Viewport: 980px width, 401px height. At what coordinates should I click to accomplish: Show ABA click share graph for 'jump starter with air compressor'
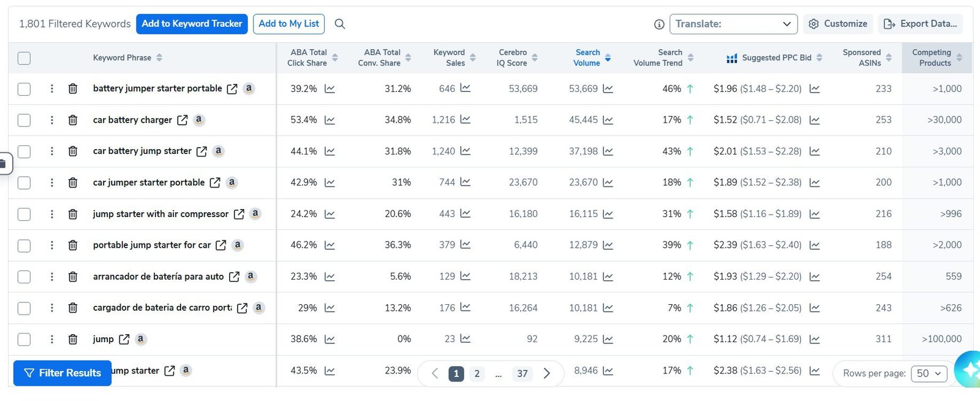click(x=330, y=214)
